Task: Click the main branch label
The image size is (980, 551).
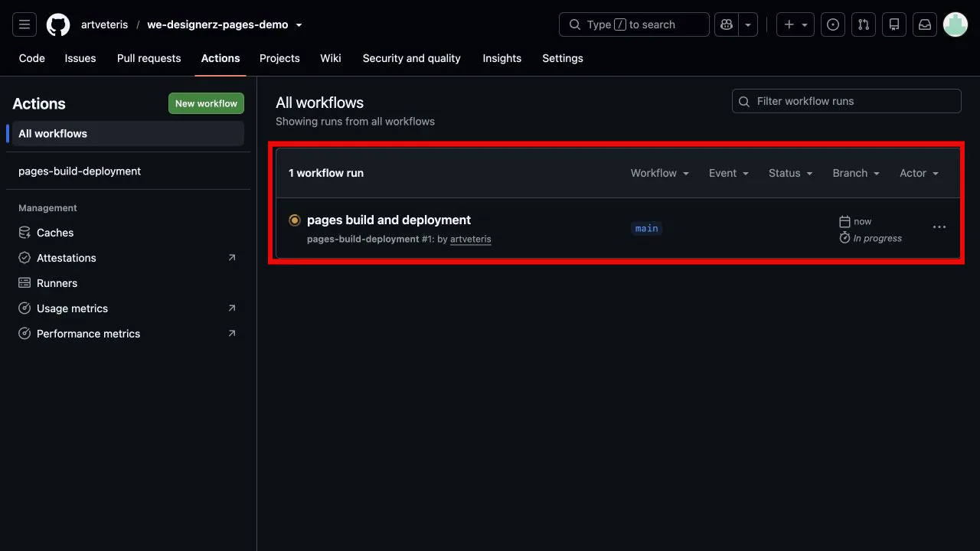Action: [647, 228]
